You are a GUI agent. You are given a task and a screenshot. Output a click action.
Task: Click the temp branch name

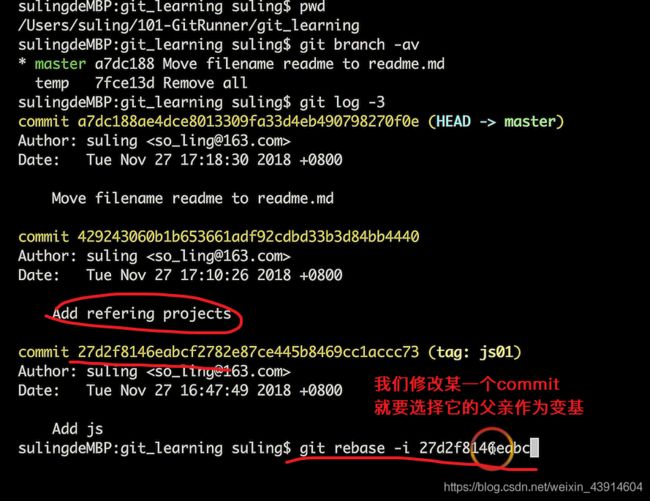(x=52, y=83)
